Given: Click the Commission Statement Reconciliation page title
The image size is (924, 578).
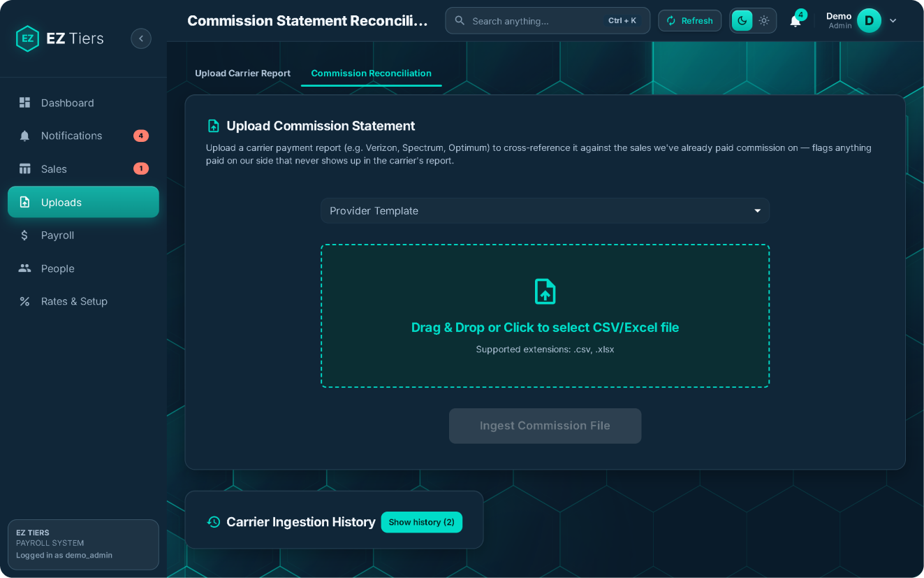Looking at the screenshot, I should click(307, 21).
